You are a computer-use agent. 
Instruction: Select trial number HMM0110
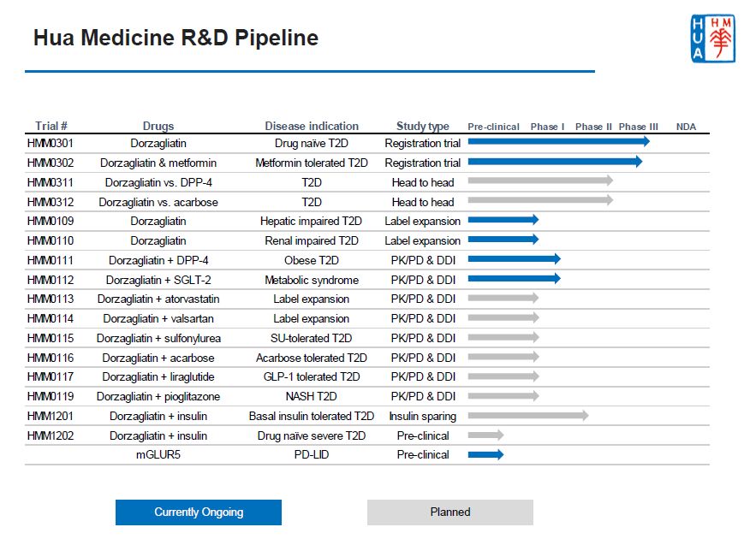coord(51,241)
